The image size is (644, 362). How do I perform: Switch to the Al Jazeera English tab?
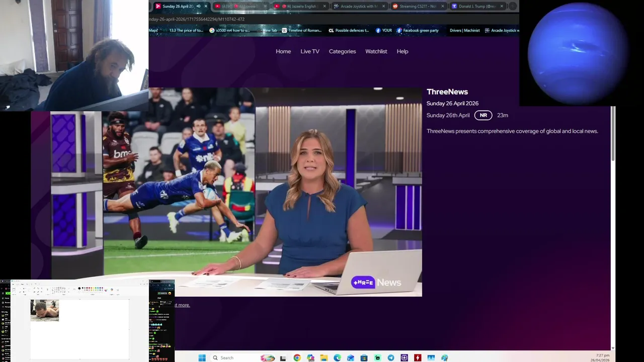(x=300, y=7)
